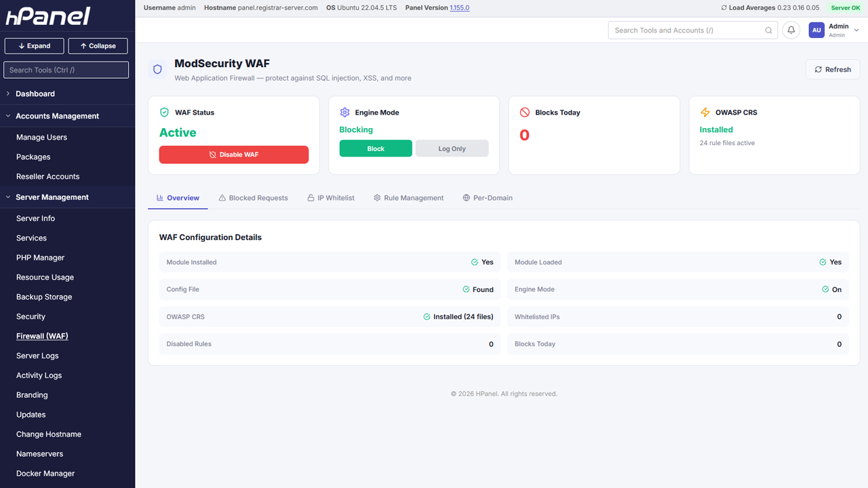Click the WAF Status shield-check icon
Viewport: 868px width, 488px height.
(x=164, y=113)
